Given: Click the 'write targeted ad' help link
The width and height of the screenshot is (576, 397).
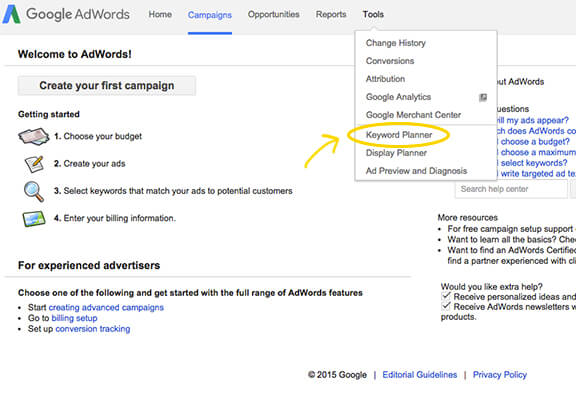Looking at the screenshot, I should [537, 174].
